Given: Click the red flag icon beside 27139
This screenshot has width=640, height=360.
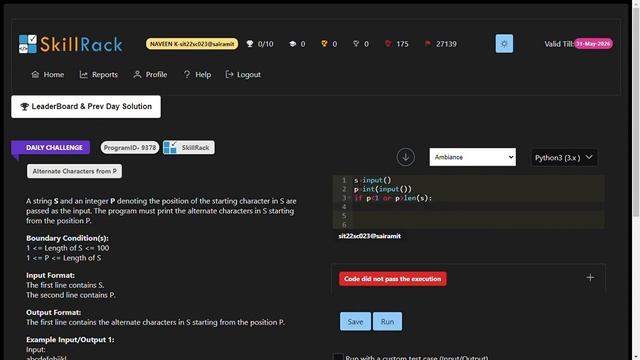Looking at the screenshot, I should click(427, 44).
